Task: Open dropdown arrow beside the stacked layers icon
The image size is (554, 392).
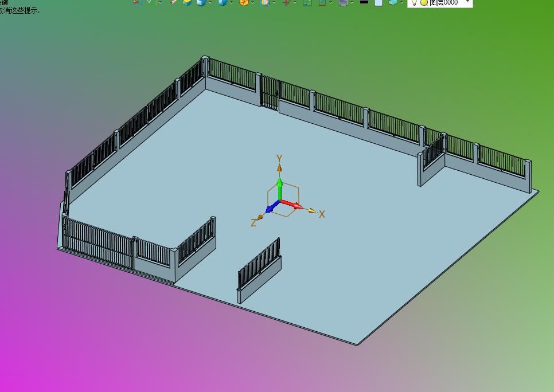Action: point(401,2)
